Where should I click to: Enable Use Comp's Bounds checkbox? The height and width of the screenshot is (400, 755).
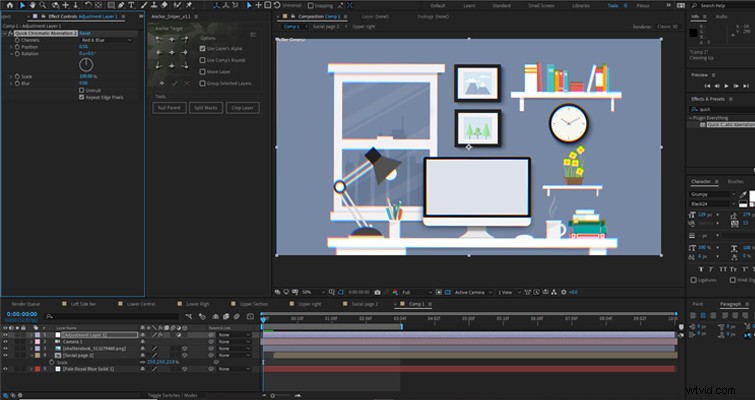click(203, 60)
